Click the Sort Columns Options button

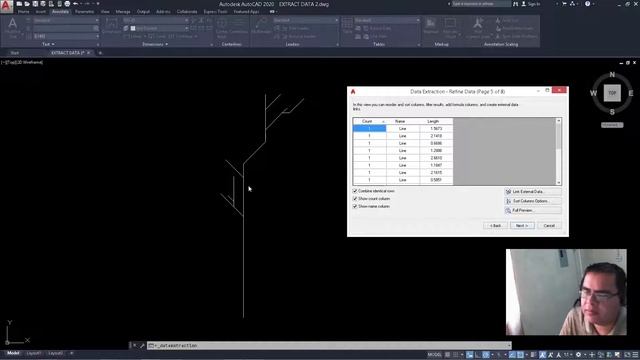533,201
